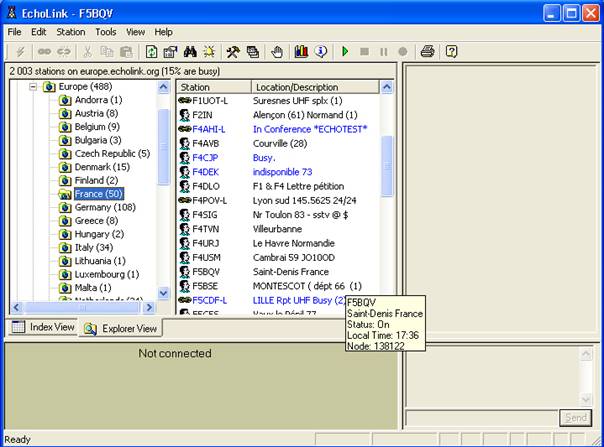Select Denmark (15) in the tree
This screenshot has height=447, width=604.
click(x=102, y=167)
